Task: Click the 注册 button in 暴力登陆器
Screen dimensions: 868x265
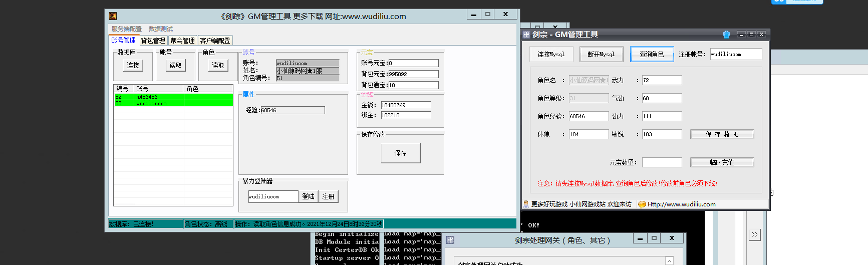Action: [x=329, y=196]
